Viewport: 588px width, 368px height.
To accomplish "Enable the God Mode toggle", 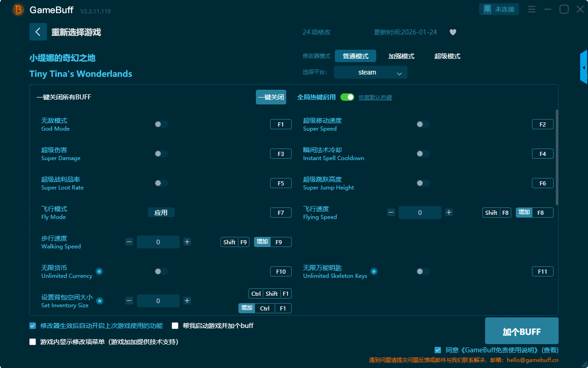I will point(161,124).
